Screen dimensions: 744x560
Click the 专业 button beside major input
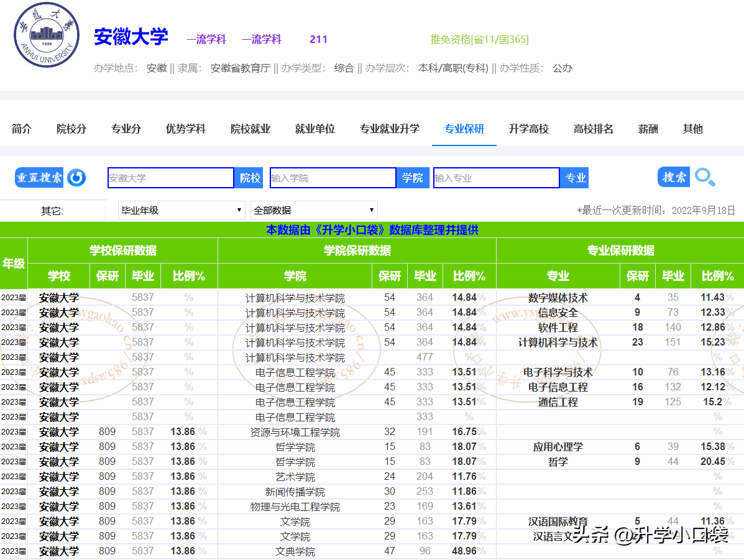pyautogui.click(x=574, y=178)
